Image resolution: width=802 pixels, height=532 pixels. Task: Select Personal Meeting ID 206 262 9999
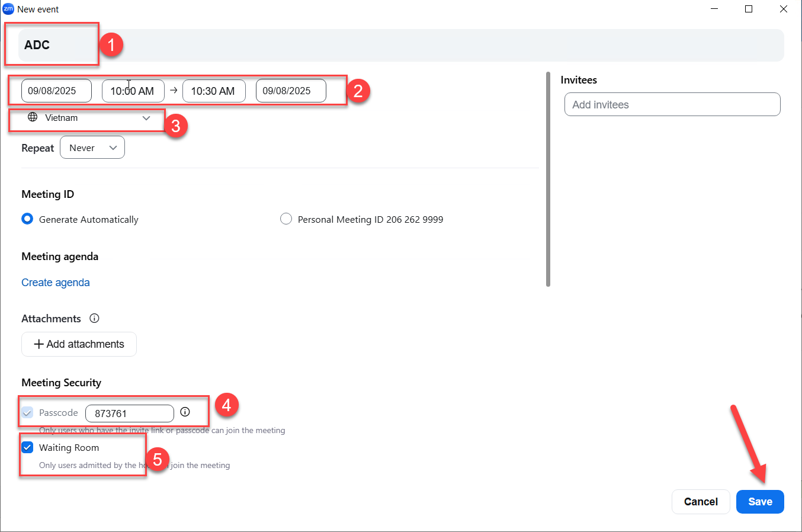pos(286,219)
